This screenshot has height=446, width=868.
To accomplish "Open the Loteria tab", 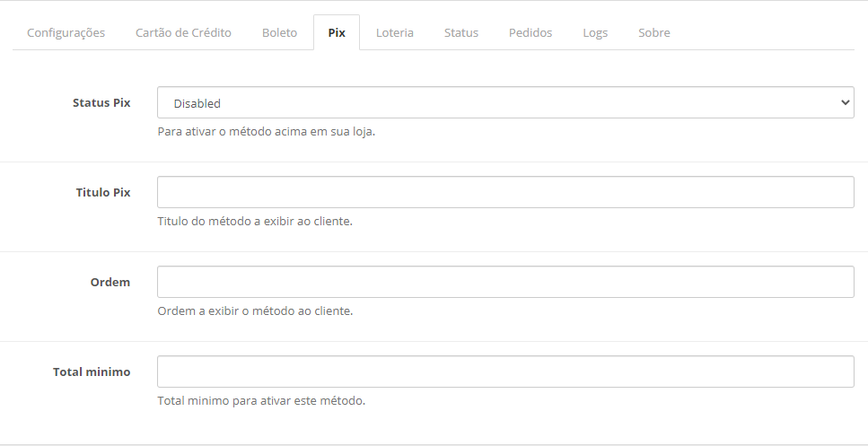I will [395, 32].
